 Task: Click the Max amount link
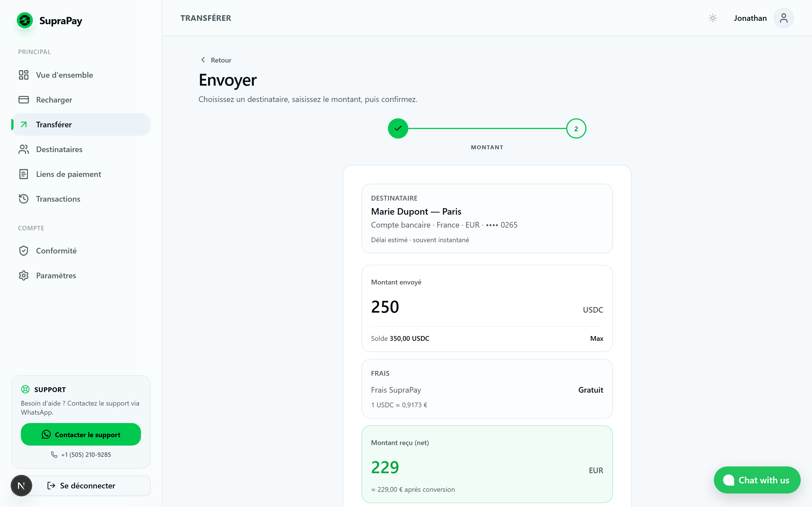pyautogui.click(x=597, y=338)
